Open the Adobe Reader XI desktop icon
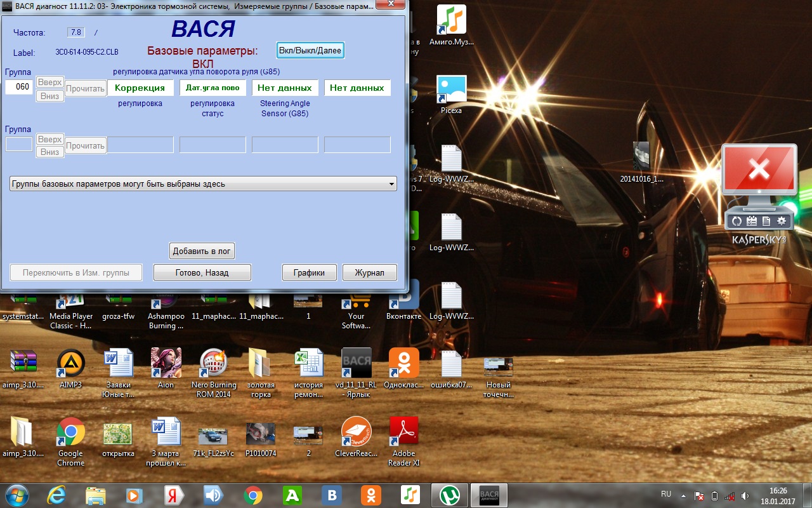This screenshot has width=812, height=508. 403,432
